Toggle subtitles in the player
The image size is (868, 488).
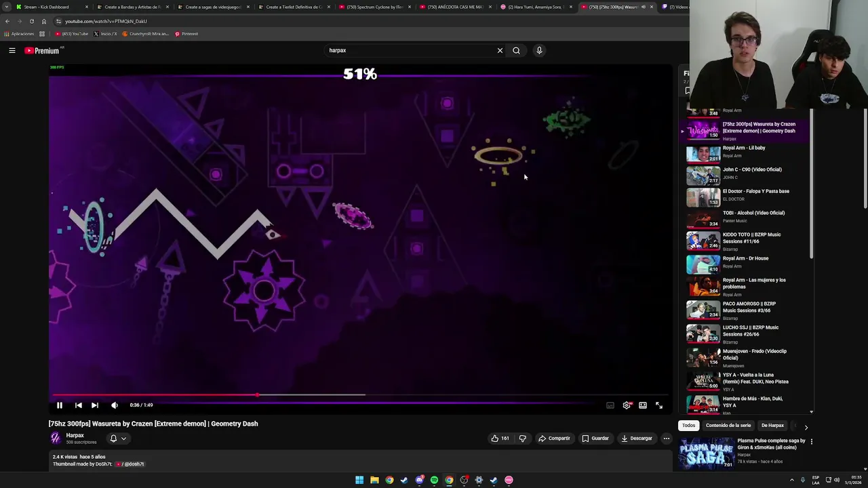(610, 405)
